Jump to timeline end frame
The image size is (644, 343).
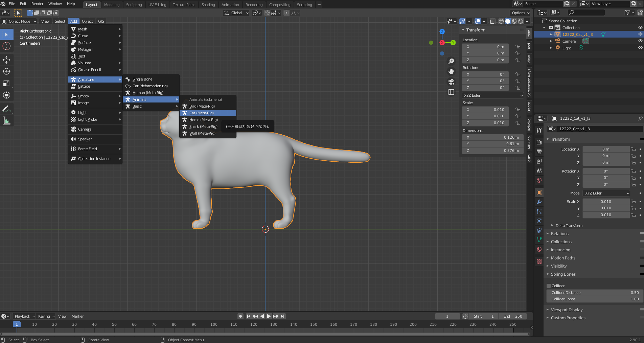click(x=282, y=316)
